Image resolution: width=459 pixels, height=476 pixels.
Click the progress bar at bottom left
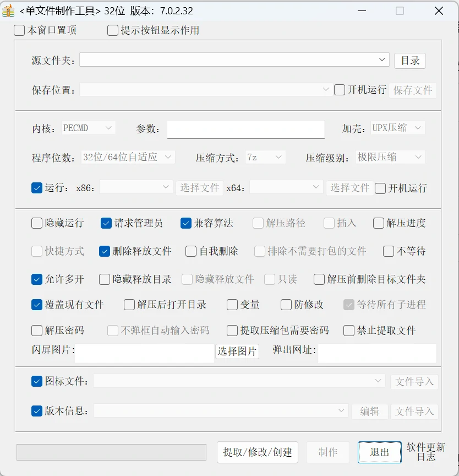click(112, 452)
